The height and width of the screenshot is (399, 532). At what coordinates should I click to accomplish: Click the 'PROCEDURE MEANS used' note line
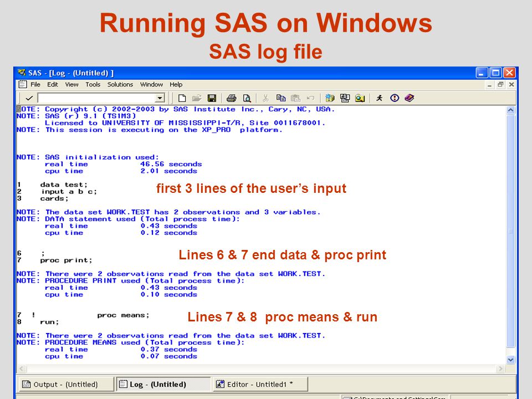(130, 342)
